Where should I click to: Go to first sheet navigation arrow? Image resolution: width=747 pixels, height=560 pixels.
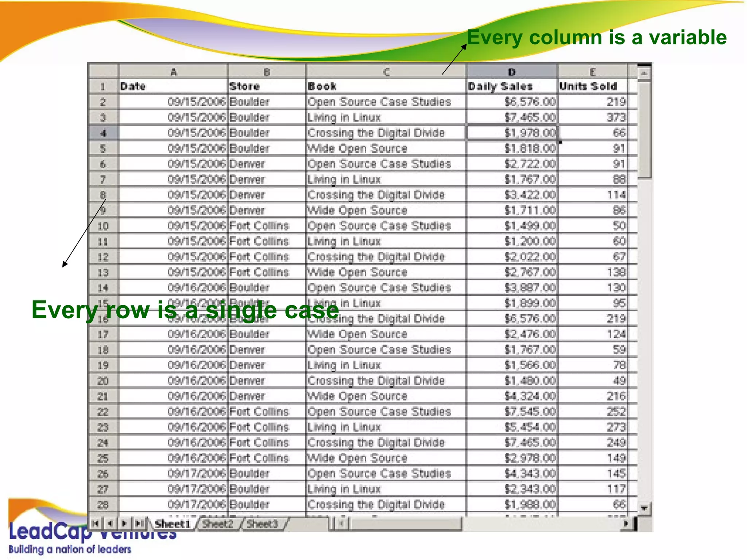(96, 524)
